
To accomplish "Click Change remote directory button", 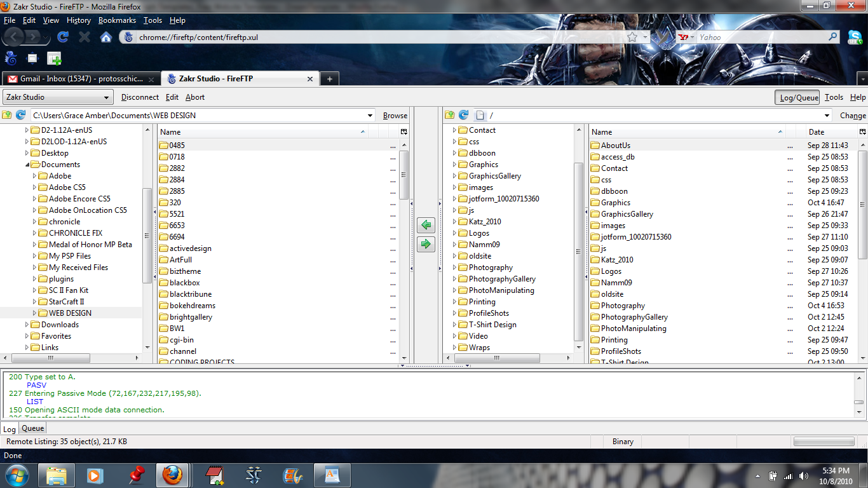I will coord(853,116).
